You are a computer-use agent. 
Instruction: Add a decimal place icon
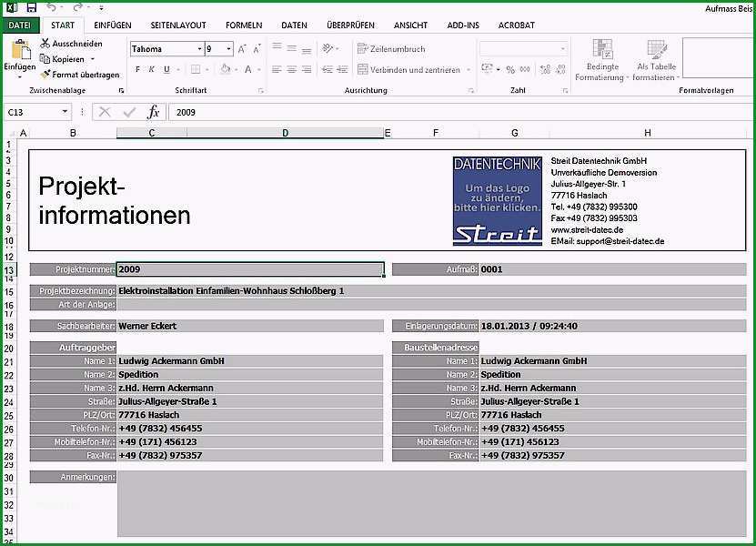pos(545,69)
